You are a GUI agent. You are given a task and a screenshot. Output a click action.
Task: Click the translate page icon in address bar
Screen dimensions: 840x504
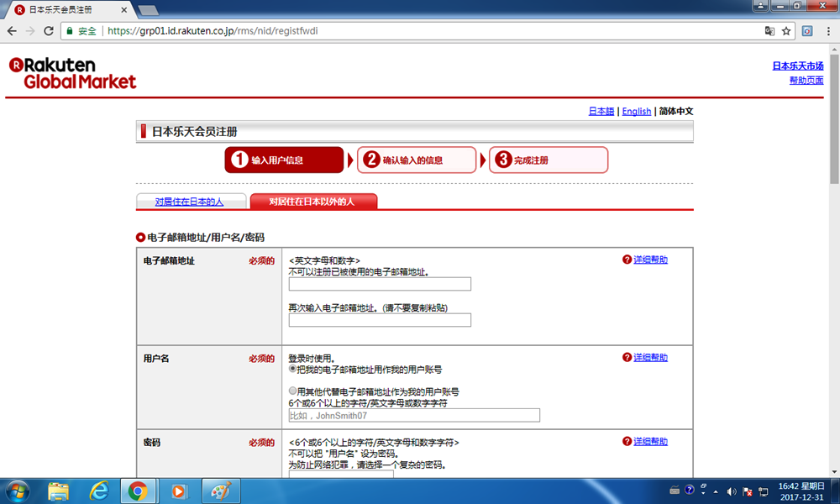point(769,31)
